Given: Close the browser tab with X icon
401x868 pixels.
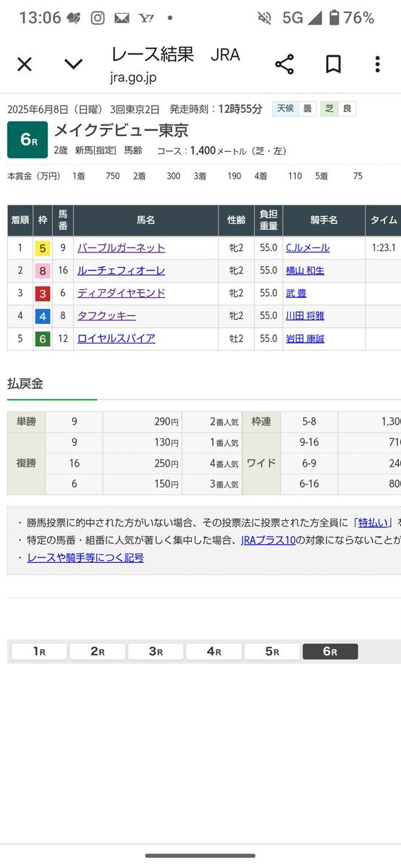Looking at the screenshot, I should tap(25, 64).
